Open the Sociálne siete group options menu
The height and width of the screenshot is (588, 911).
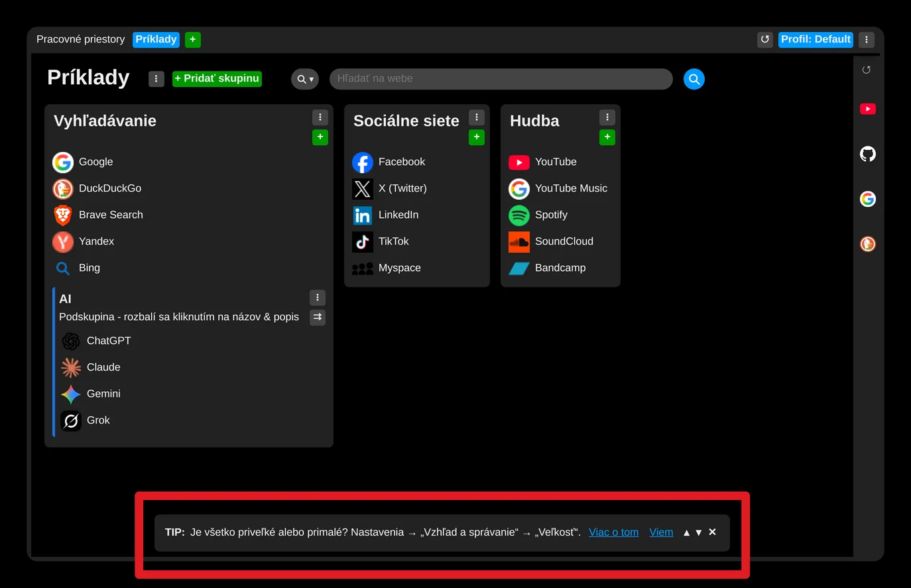[477, 117]
